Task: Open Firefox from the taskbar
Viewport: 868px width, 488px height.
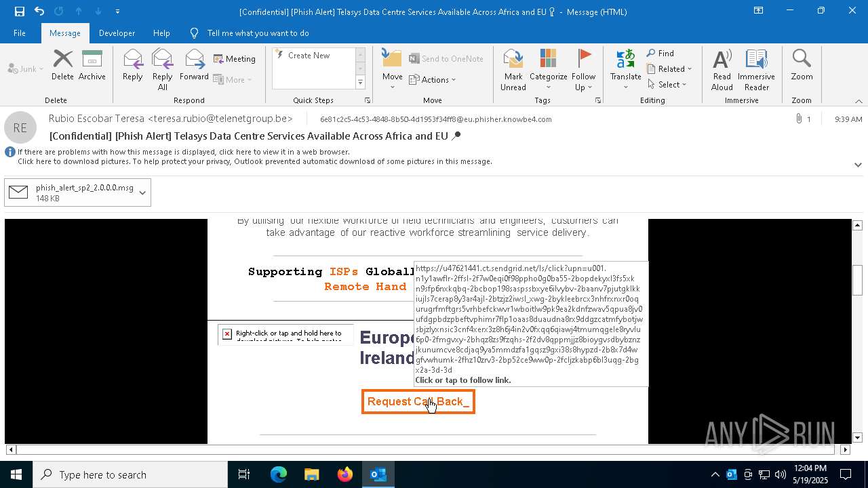Action: pos(345,474)
